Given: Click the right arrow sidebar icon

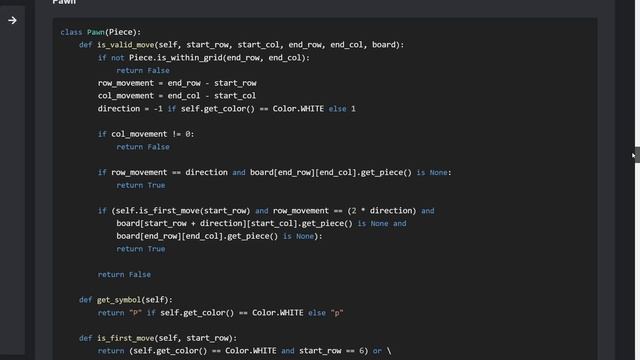Looking at the screenshot, I should [x=12, y=20].
